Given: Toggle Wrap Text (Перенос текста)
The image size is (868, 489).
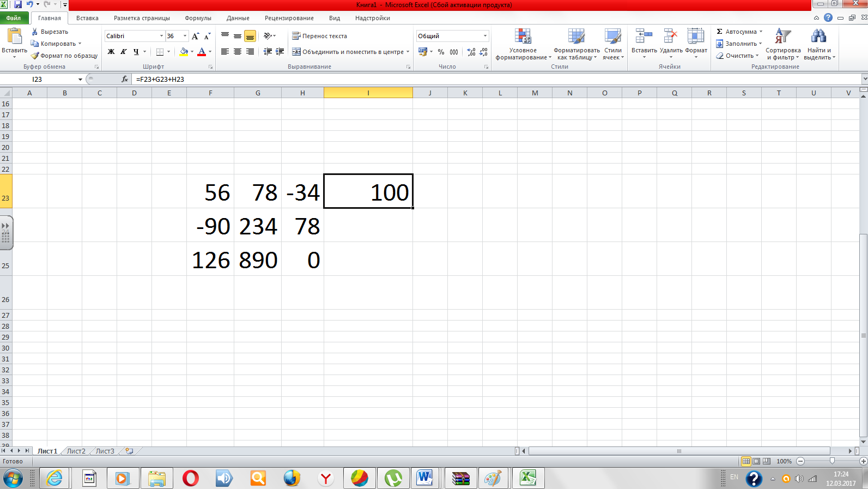Looking at the screenshot, I should click(319, 36).
